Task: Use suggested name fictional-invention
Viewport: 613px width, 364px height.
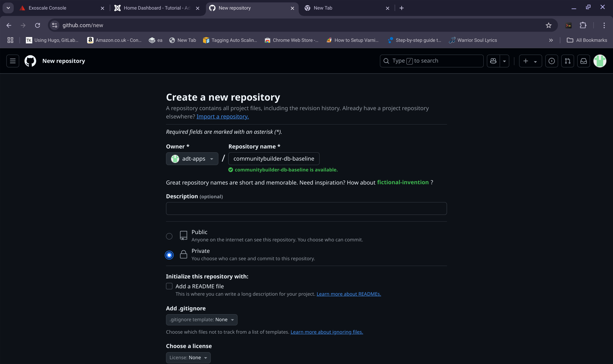Action: point(403,182)
